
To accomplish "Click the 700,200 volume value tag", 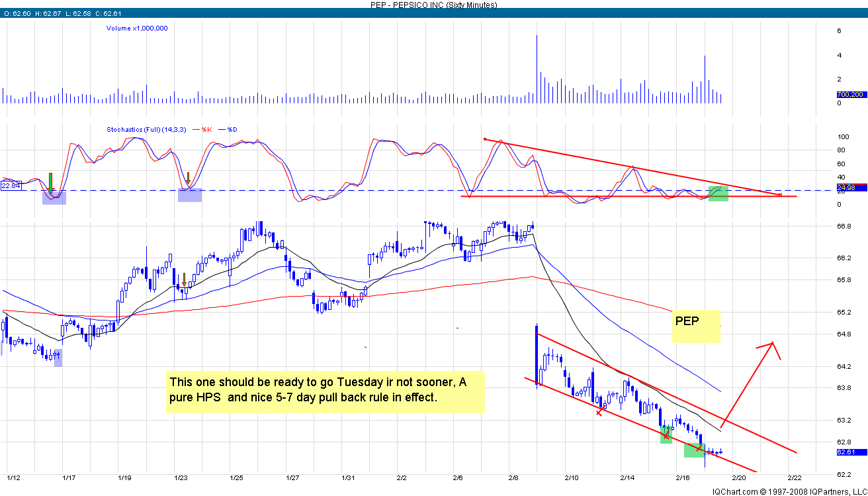I will click(848, 95).
